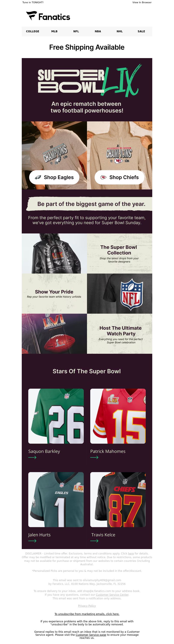Screen dimensions: 174x644
Task: Click the green arrow under Jalen Hurts
Action: pos(32,541)
